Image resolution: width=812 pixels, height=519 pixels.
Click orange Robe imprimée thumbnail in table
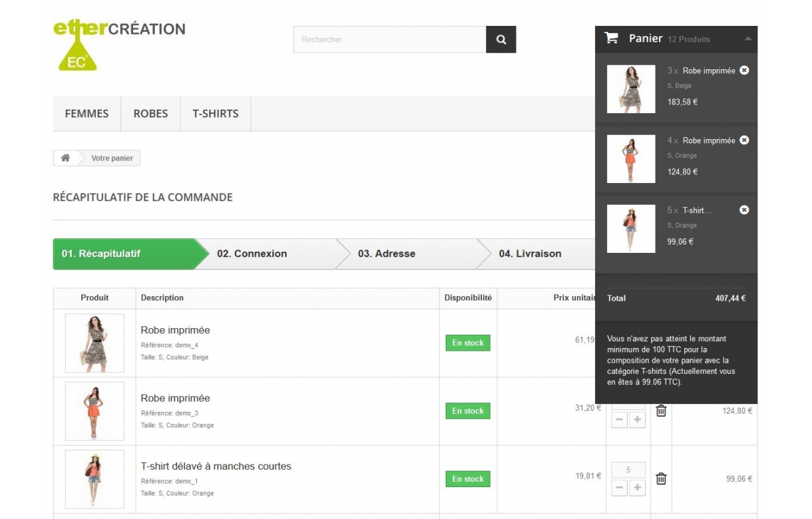click(x=95, y=411)
